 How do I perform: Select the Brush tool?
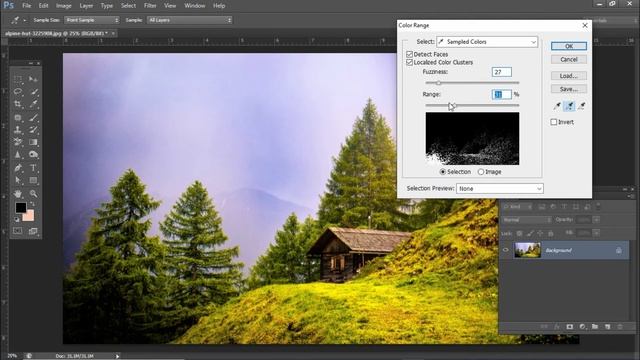(x=33, y=118)
